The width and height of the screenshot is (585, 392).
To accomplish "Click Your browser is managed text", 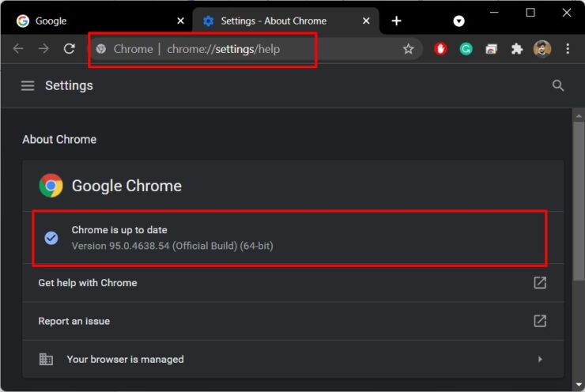I will 126,359.
